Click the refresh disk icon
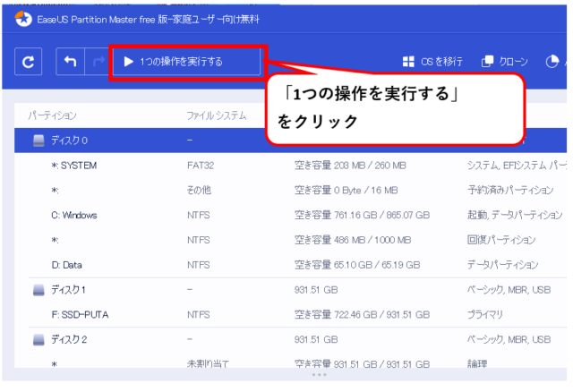Screen dimensions: 573x392 pos(28,62)
